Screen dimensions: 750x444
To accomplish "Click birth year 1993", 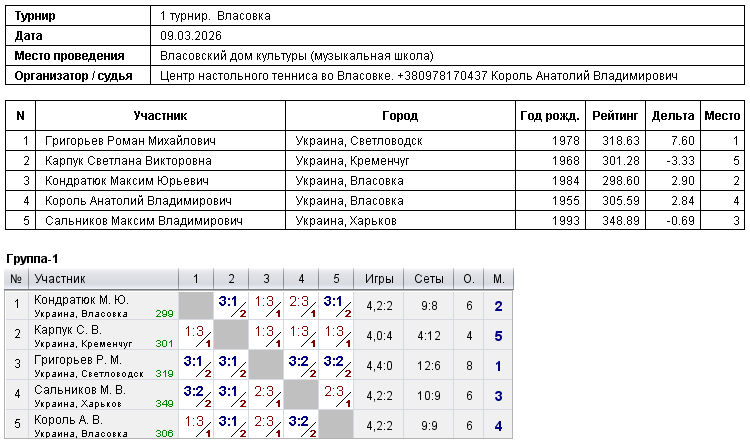I will [565, 221].
